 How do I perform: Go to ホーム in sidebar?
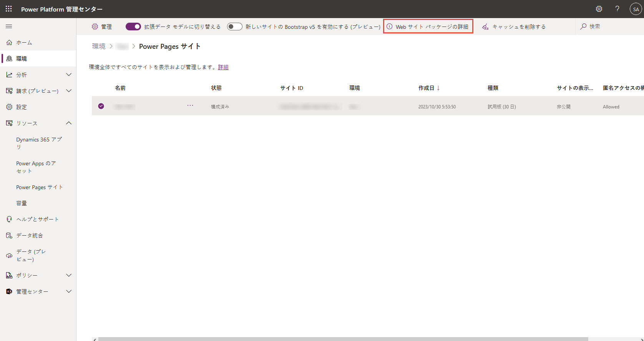(24, 43)
